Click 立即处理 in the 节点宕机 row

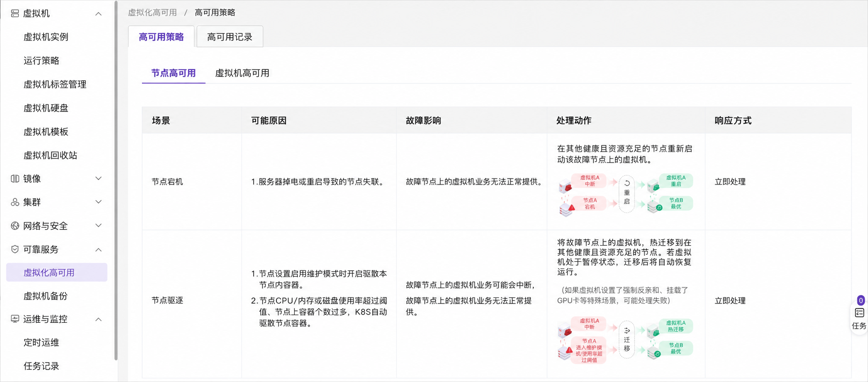pyautogui.click(x=730, y=182)
